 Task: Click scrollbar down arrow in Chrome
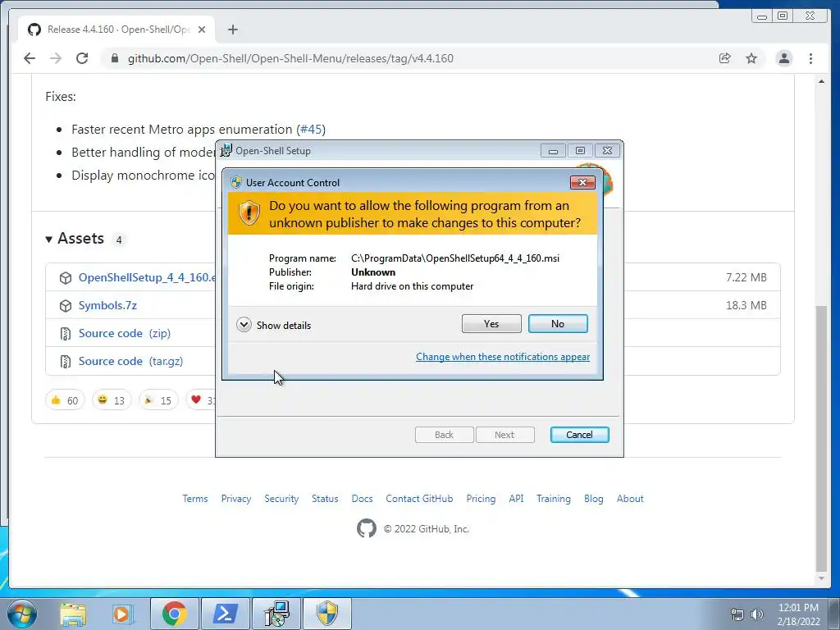click(821, 578)
